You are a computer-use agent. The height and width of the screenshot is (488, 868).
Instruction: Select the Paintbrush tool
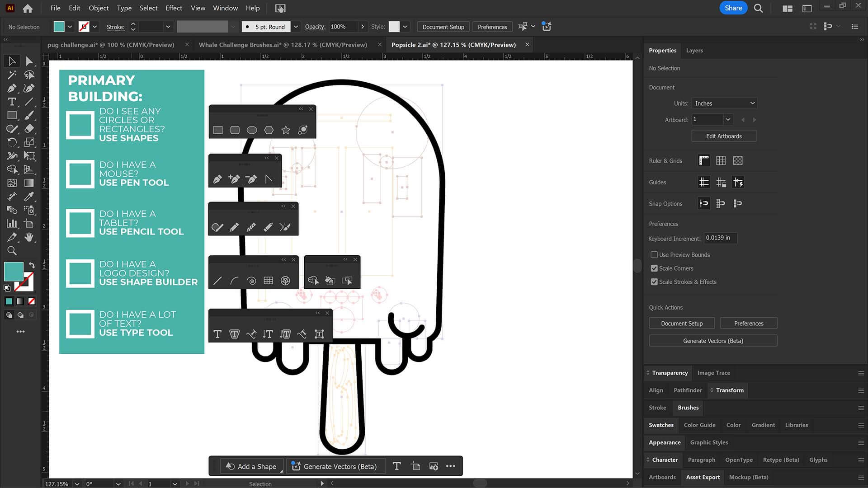pos(29,115)
